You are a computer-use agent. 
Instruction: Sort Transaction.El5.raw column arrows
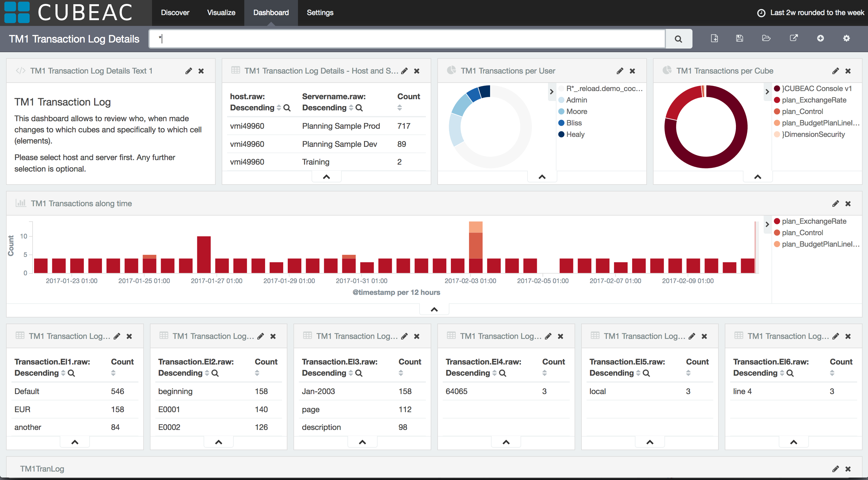[x=638, y=373]
